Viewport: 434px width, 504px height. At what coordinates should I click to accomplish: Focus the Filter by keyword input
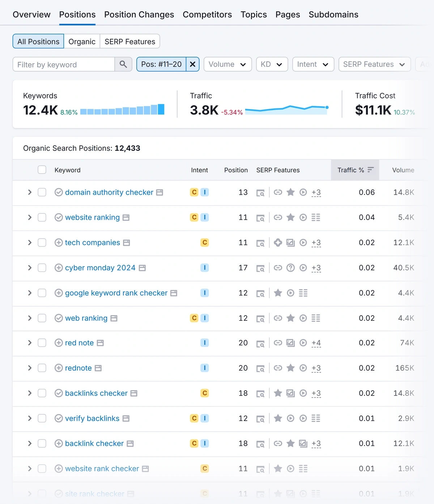tap(64, 64)
